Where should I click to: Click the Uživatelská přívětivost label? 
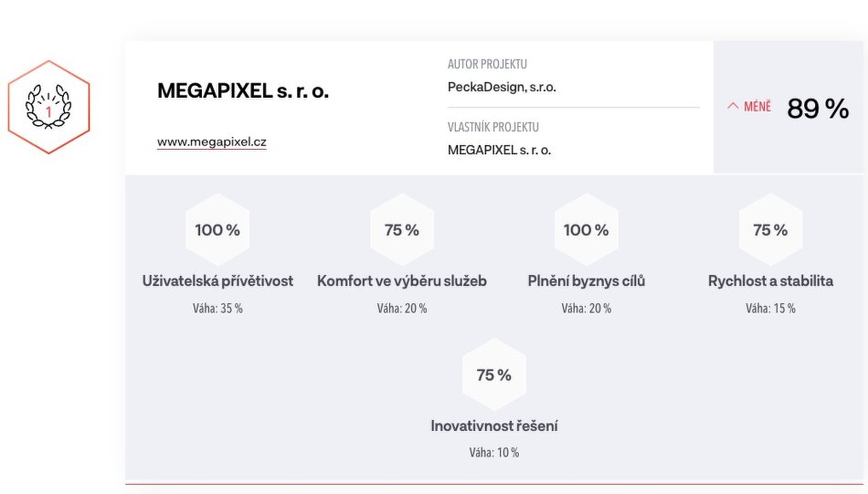click(x=217, y=281)
